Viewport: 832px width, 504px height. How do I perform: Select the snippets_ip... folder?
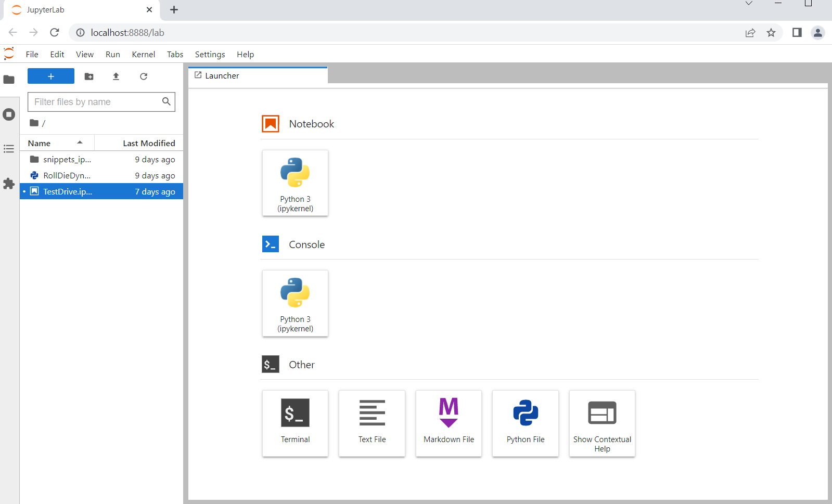coord(101,159)
